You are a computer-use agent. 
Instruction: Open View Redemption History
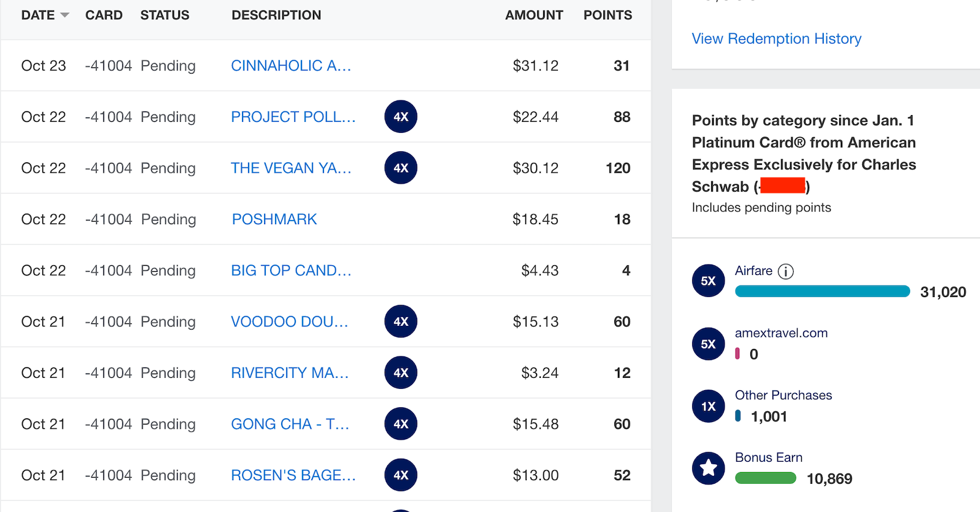pyautogui.click(x=775, y=39)
